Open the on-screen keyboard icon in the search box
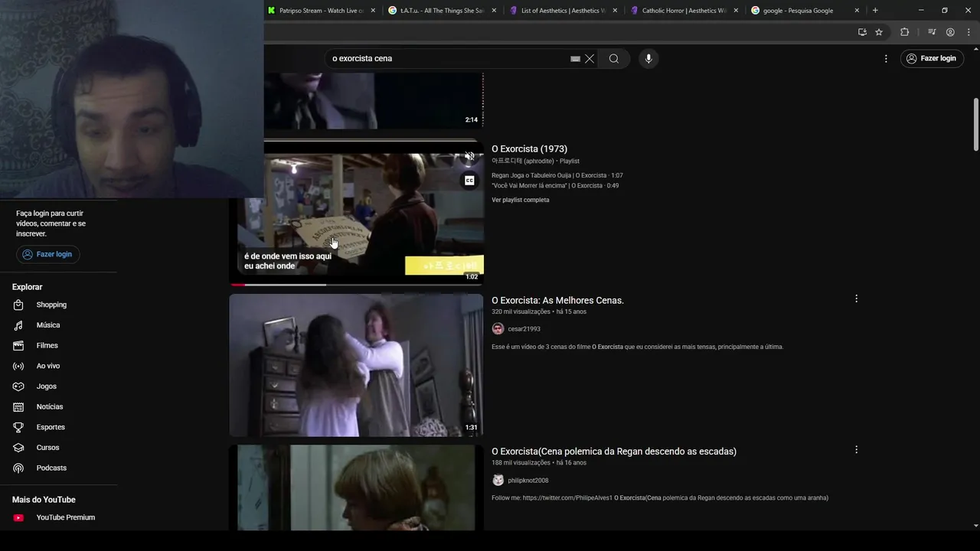The height and width of the screenshot is (551, 980). [575, 59]
